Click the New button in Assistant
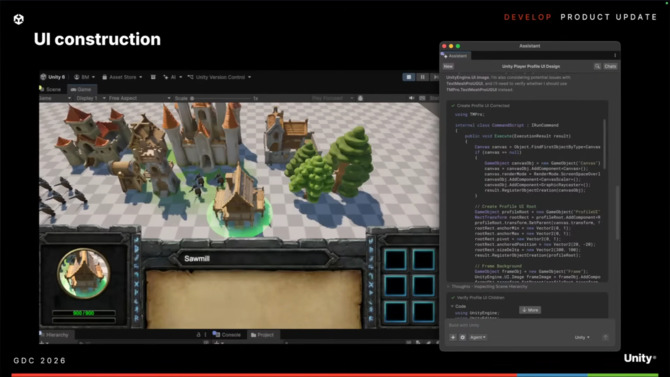This screenshot has height=377, width=670. [x=448, y=66]
